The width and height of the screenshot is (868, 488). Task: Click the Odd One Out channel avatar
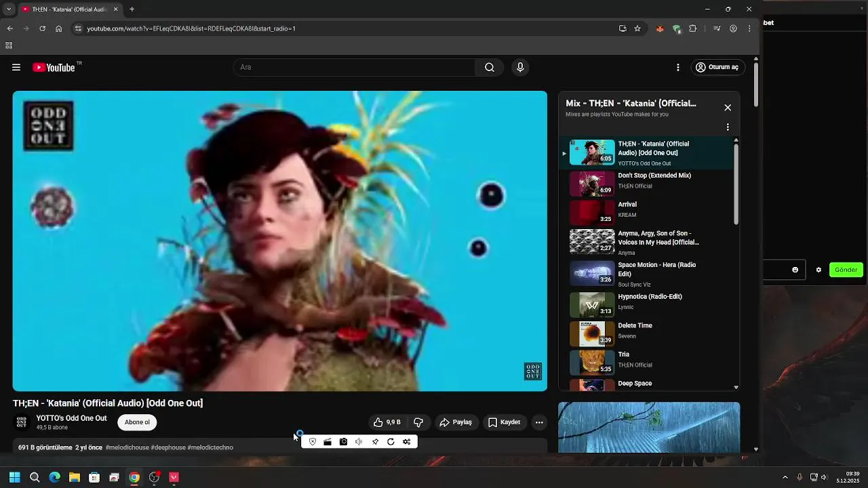22,422
